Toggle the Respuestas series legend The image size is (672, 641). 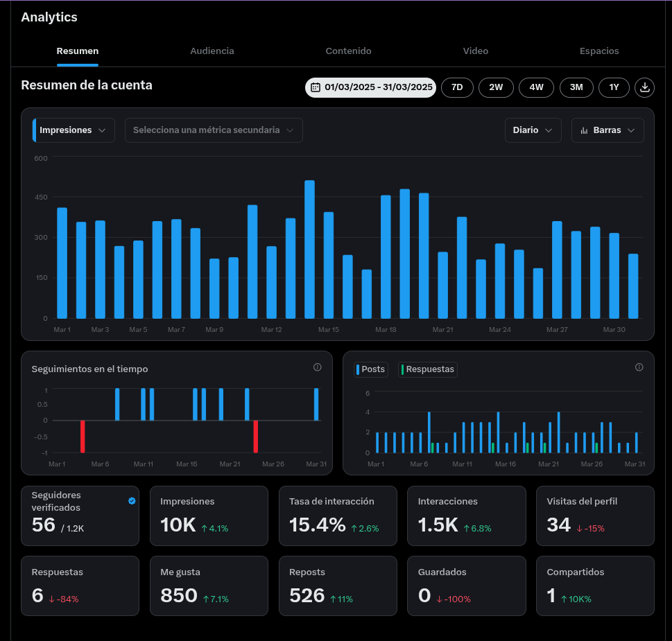[428, 369]
